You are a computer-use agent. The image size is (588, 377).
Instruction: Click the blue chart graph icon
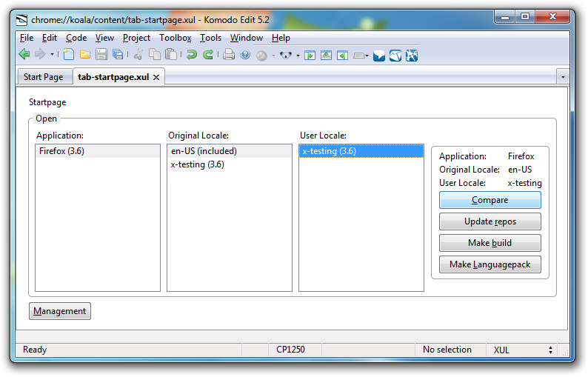point(395,56)
